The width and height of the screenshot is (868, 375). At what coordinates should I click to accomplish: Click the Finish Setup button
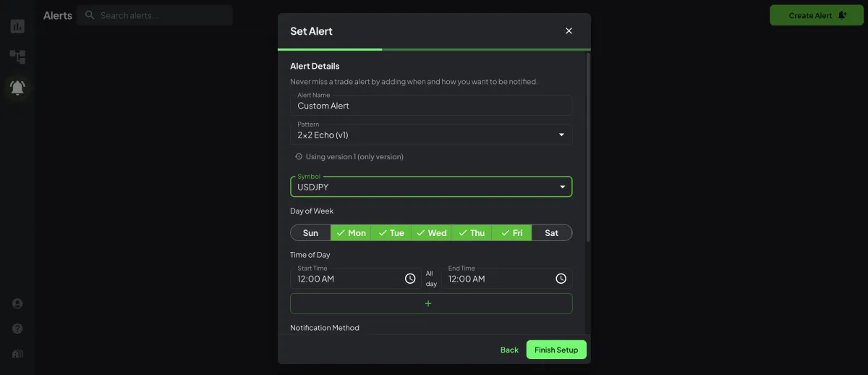click(x=556, y=350)
